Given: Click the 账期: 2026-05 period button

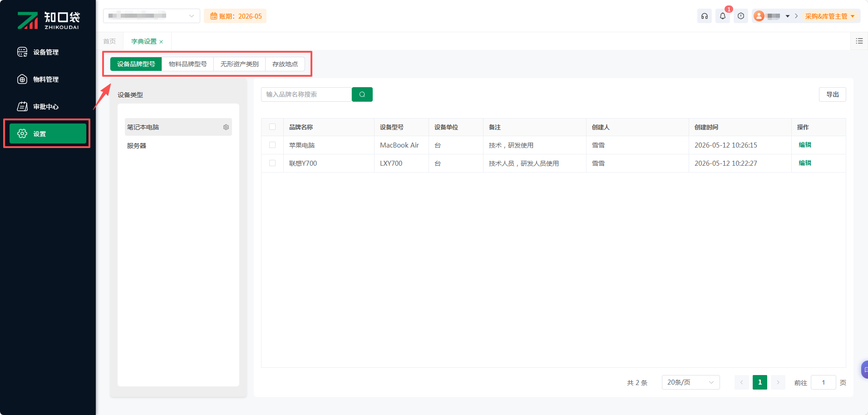Looking at the screenshot, I should 235,16.
